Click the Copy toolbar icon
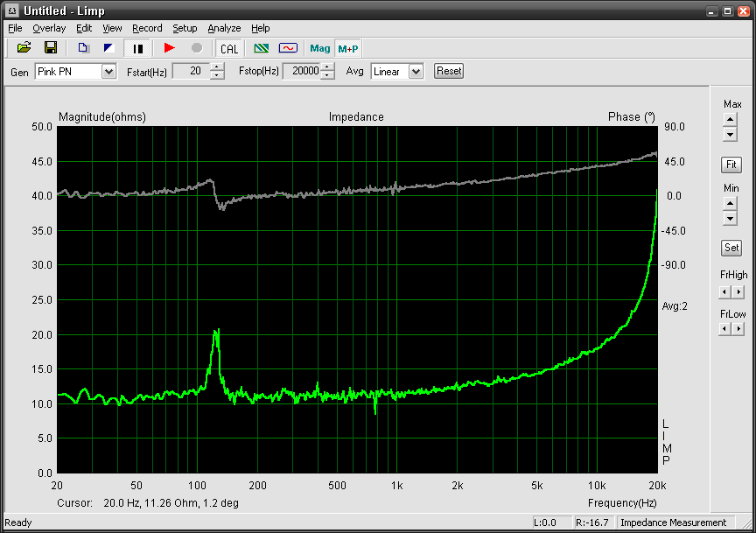The image size is (756, 533). pyautogui.click(x=83, y=48)
